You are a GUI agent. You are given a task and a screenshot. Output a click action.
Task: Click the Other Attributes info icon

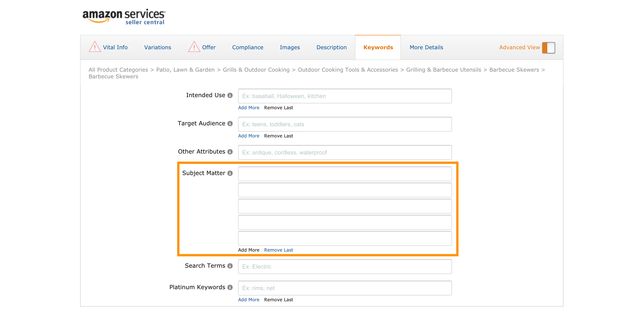(x=230, y=152)
